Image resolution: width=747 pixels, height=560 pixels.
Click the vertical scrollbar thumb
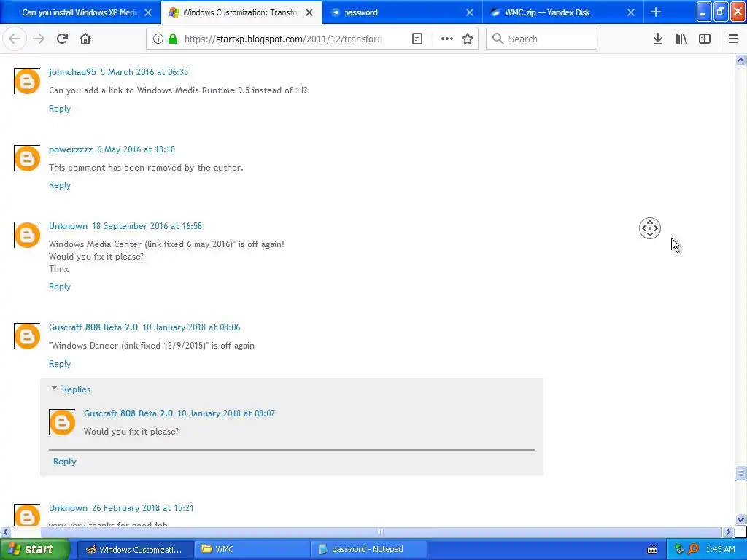[x=740, y=473]
